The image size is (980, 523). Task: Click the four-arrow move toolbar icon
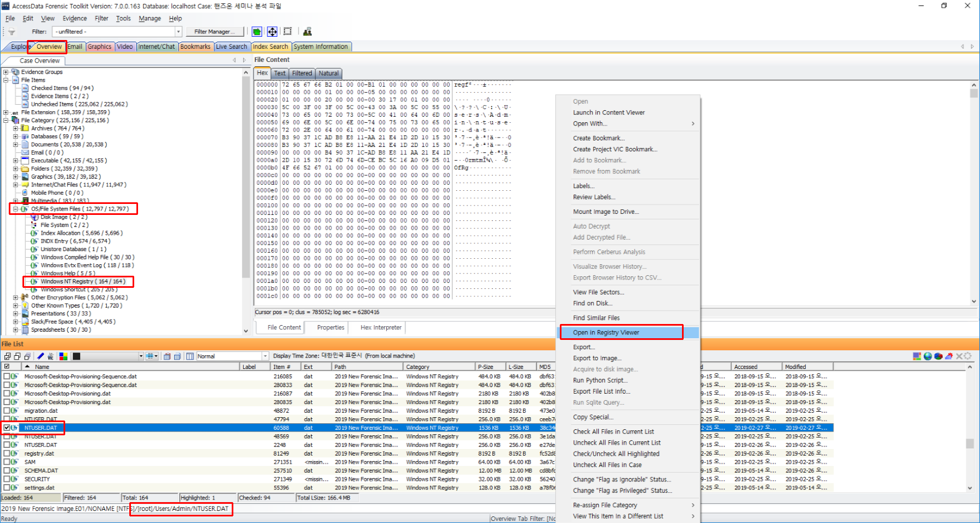pos(272,32)
